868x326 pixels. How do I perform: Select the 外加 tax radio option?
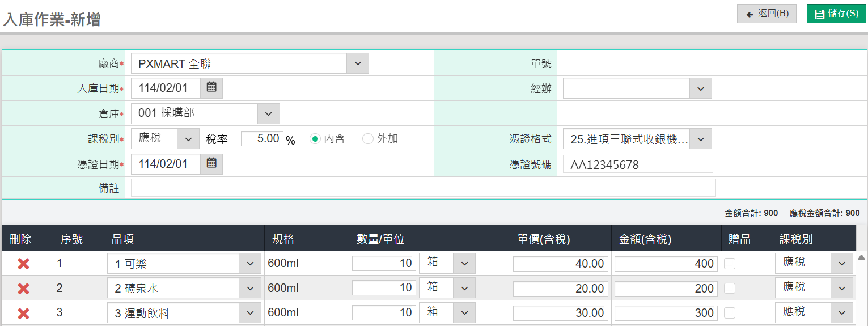click(x=368, y=138)
